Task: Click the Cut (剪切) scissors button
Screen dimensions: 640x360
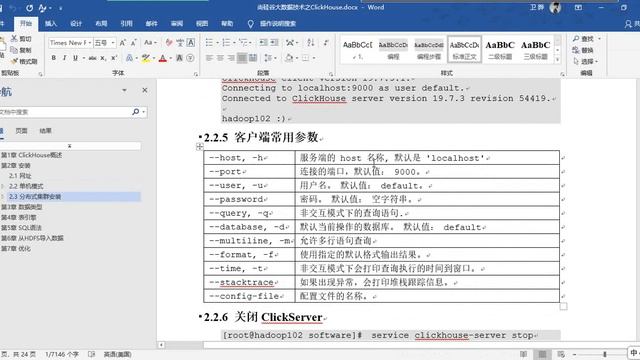Action: tap(21, 39)
